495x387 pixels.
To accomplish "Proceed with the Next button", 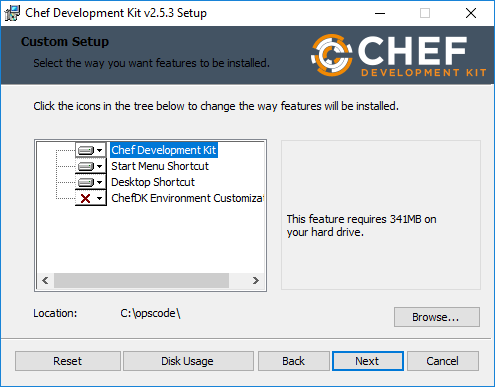I will click(368, 361).
